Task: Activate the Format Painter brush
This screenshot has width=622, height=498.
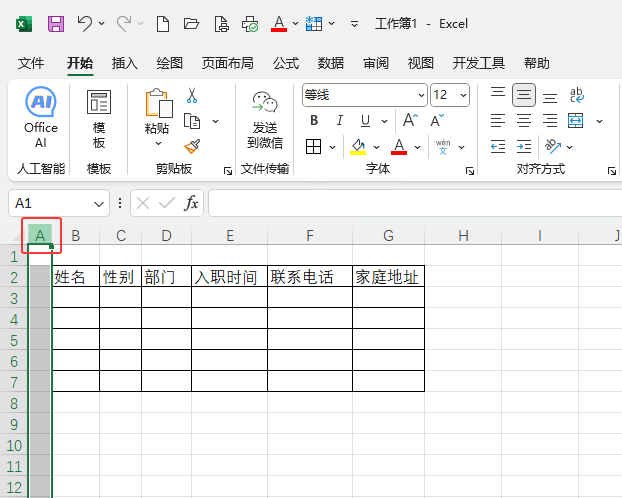Action: (192, 146)
